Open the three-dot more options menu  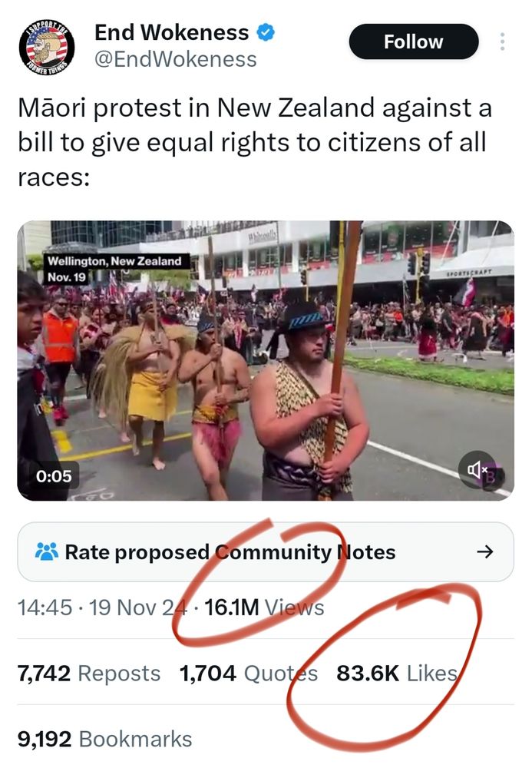[x=502, y=41]
